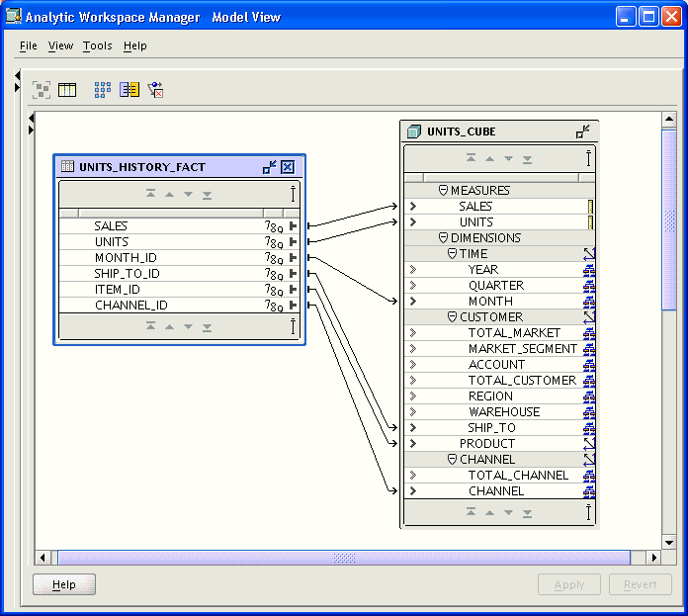Image resolution: width=688 pixels, height=616 pixels.
Task: Open the Help menu
Action: pyautogui.click(x=134, y=45)
